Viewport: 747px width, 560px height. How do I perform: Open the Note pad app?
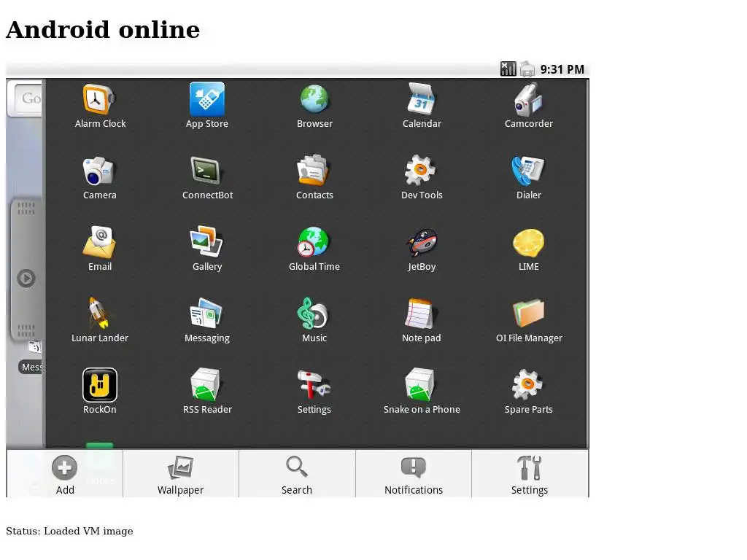click(421, 320)
